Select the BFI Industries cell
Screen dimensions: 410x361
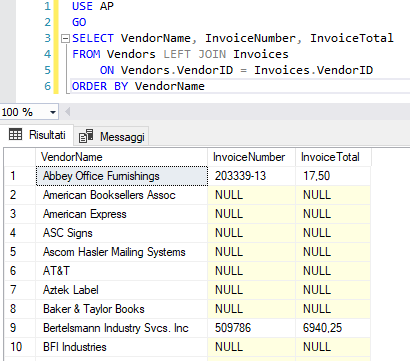122,347
